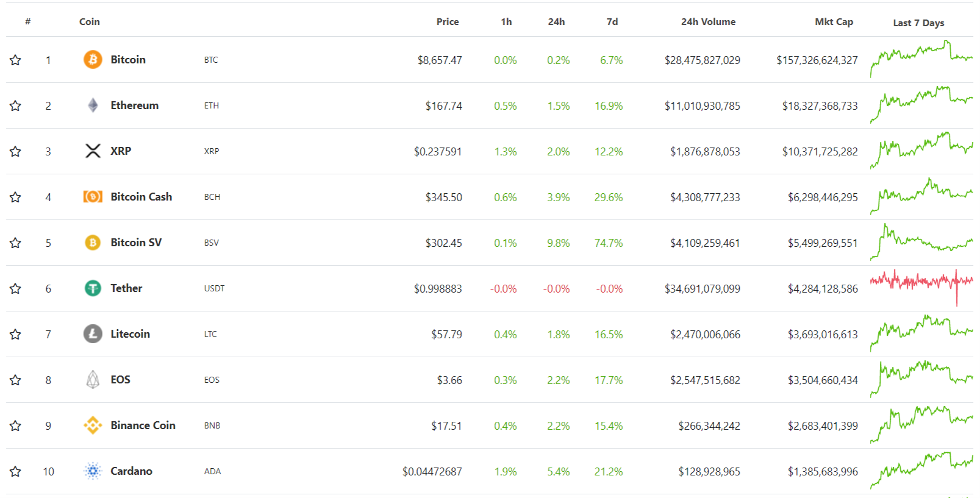Click Cardano's price $0.04472687
Screen dimensions: 980x498
coord(432,472)
